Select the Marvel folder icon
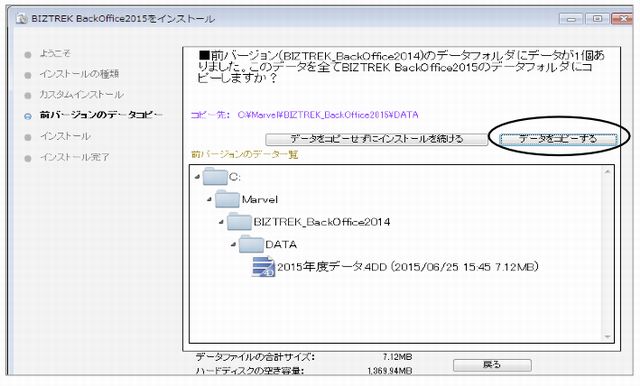This screenshot has width=640, height=386. (227, 199)
